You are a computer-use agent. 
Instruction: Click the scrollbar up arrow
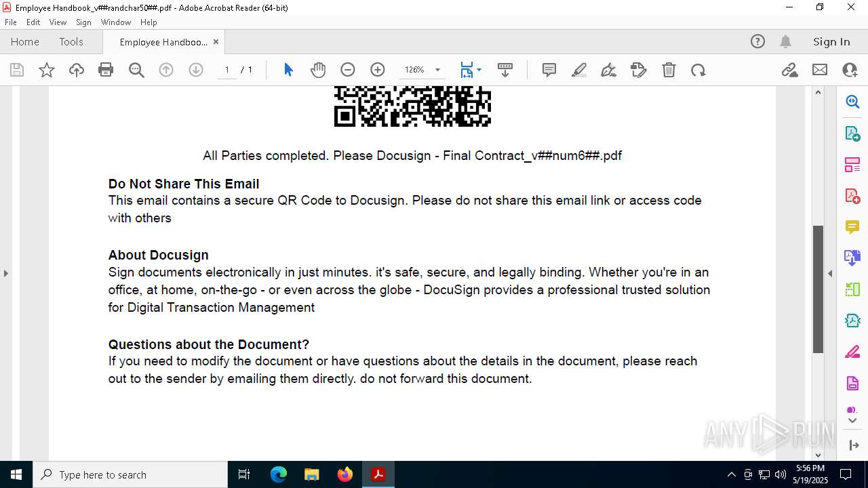pyautogui.click(x=818, y=92)
